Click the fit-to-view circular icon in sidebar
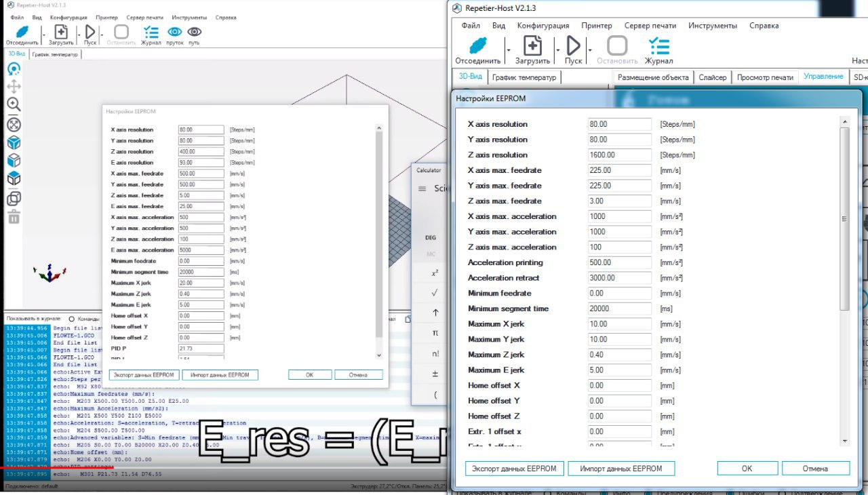 coord(14,125)
